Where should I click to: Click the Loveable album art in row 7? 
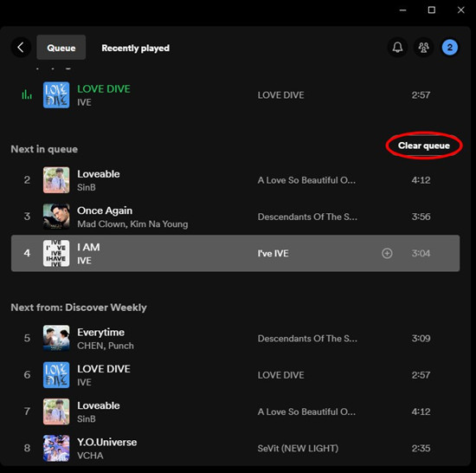[56, 411]
